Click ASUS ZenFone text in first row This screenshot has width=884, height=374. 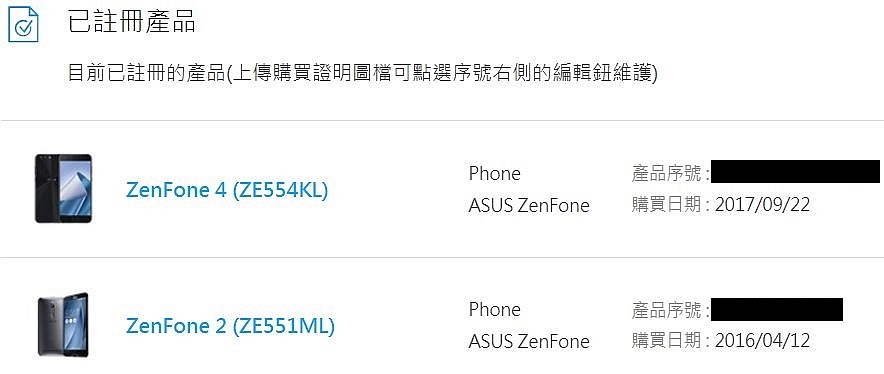point(529,205)
